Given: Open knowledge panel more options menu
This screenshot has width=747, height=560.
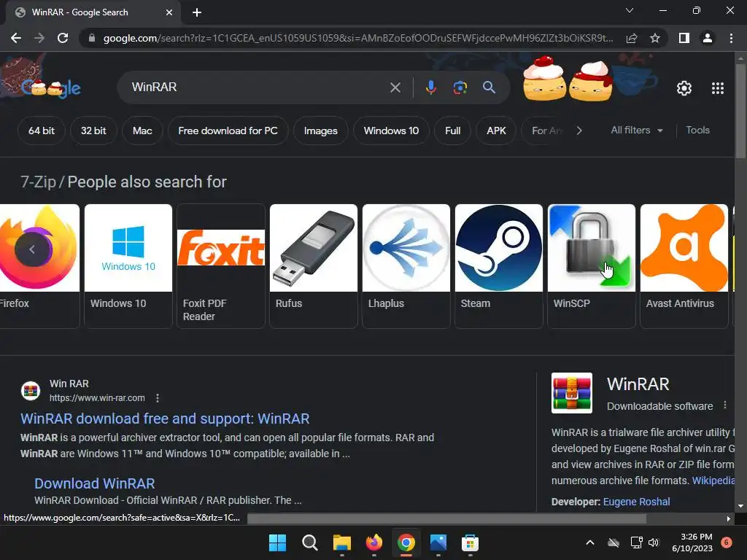Looking at the screenshot, I should coord(725,405).
